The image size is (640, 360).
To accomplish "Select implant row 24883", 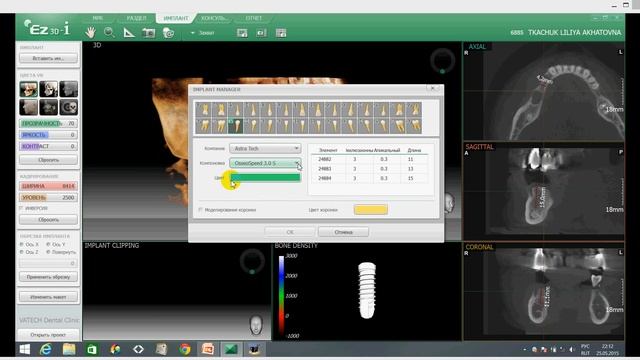I will tap(369, 169).
